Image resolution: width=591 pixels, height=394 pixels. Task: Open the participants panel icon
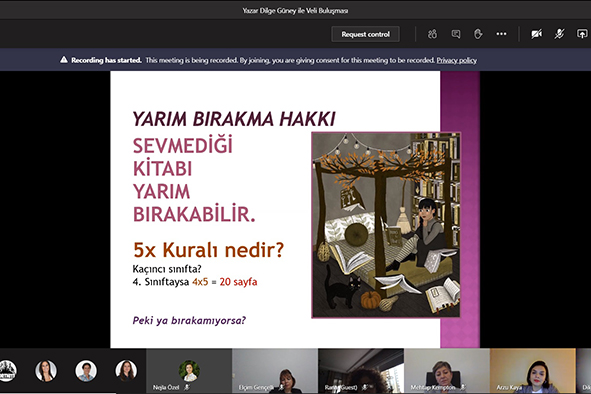click(x=432, y=34)
